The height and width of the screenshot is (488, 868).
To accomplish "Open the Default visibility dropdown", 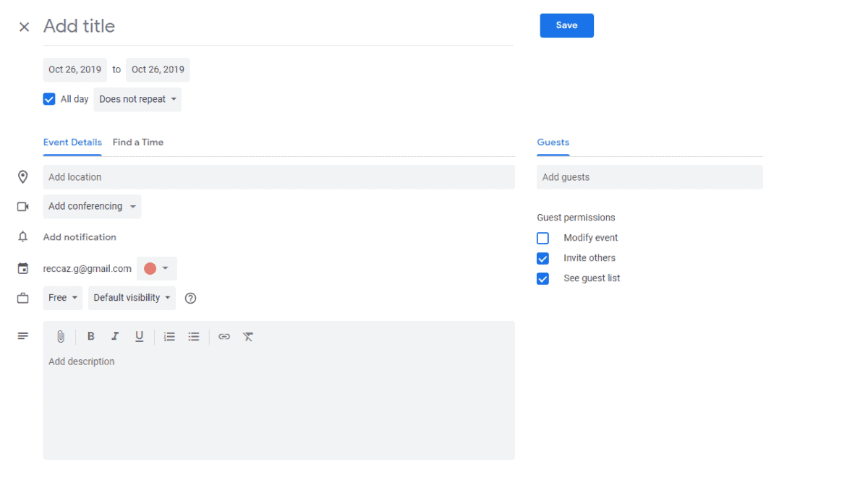I will tap(132, 298).
